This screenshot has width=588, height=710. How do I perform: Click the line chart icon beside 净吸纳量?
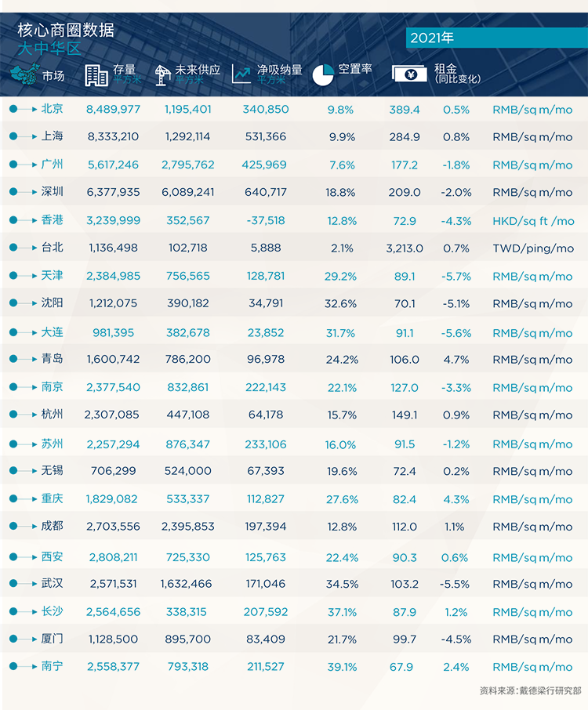(241, 74)
